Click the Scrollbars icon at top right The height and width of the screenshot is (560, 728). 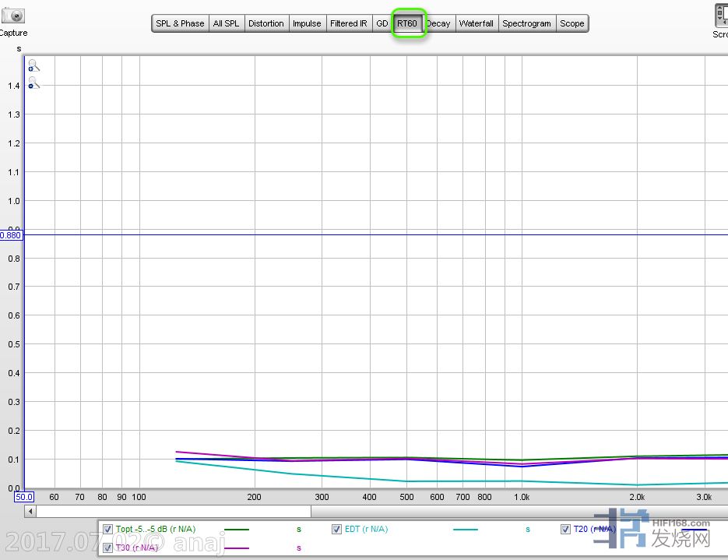coord(721,16)
